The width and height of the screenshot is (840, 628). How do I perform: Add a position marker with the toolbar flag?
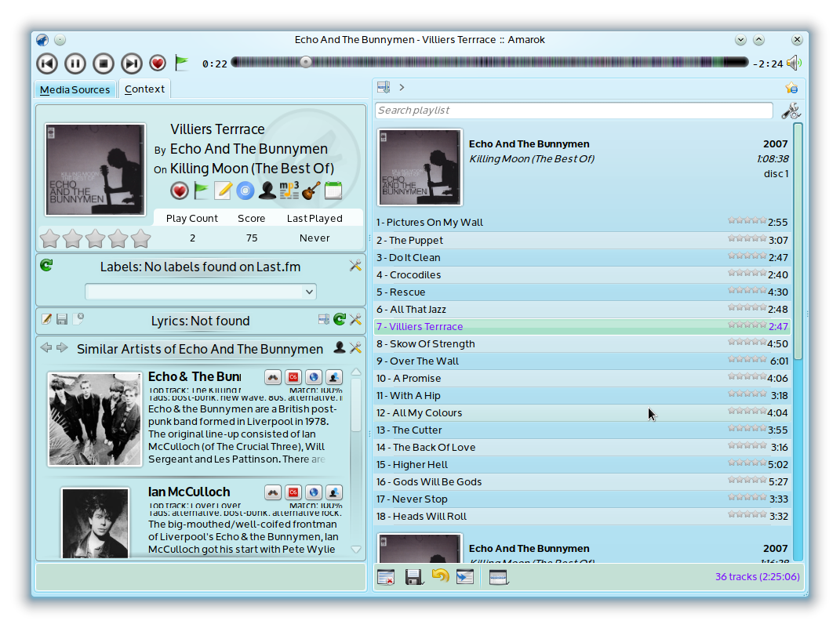pos(182,64)
